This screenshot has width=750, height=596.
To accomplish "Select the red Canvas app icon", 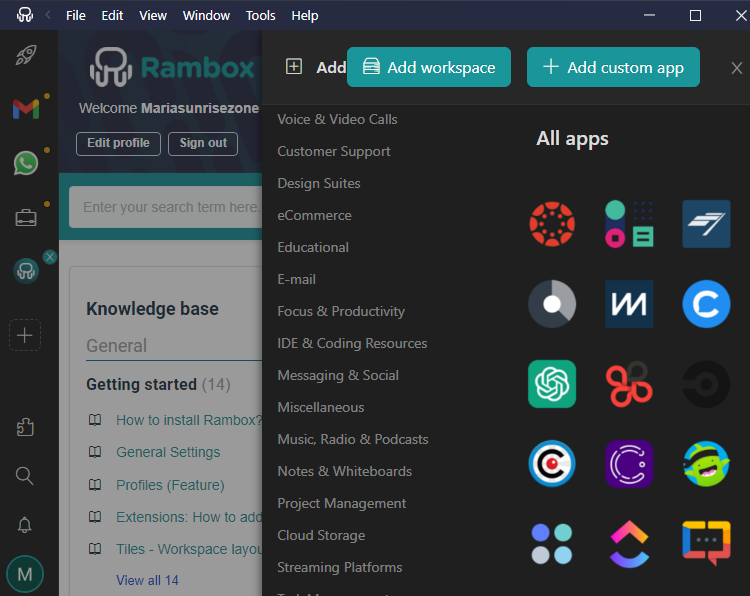I will coord(552,224).
